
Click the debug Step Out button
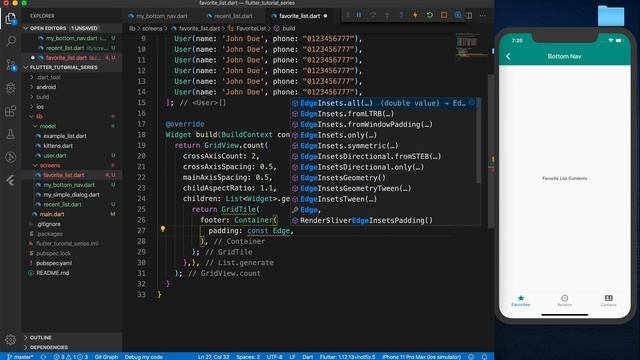401,16
